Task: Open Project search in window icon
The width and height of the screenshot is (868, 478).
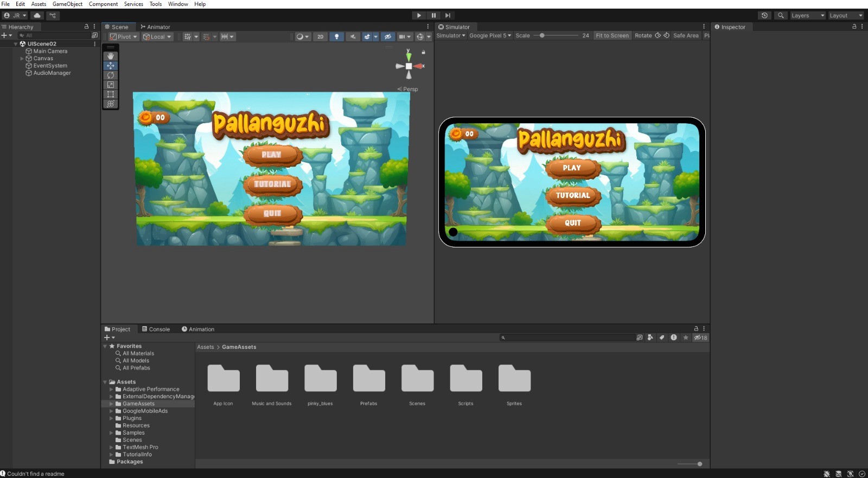Action: coord(640,337)
